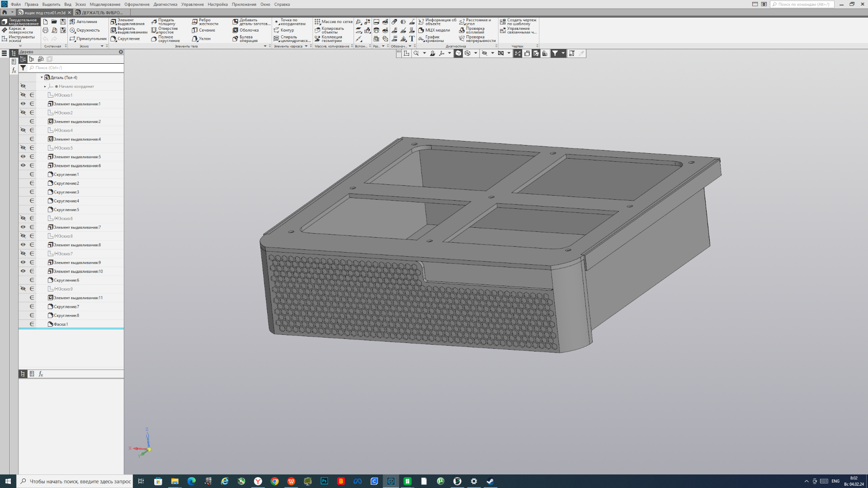
Task: Toggle visibility of Эскиз:9
Action: (x=23, y=289)
